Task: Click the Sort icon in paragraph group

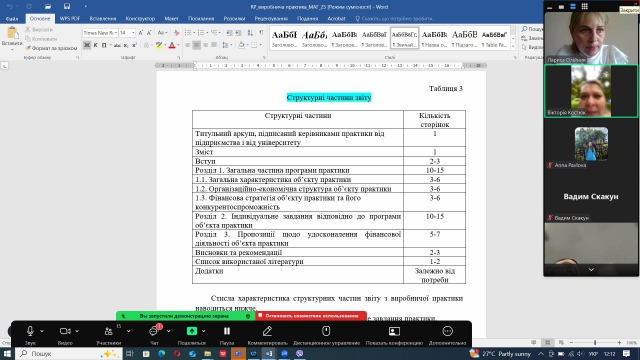Action: coord(250,33)
